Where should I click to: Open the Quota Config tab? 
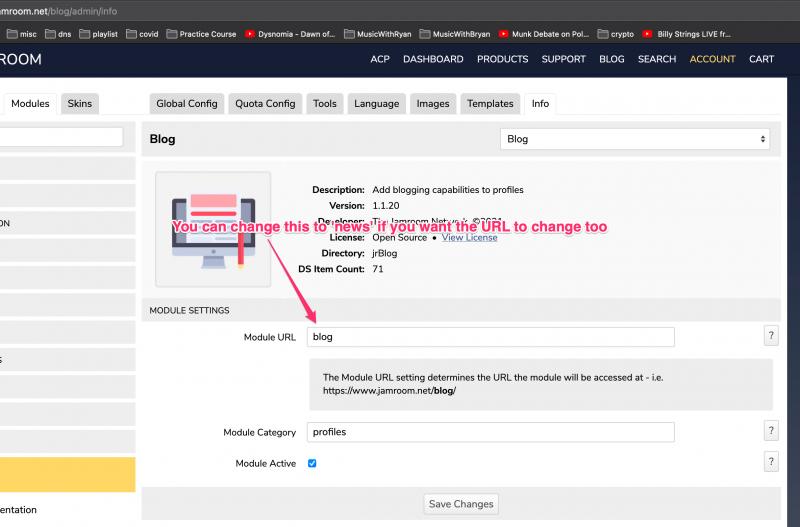(x=265, y=103)
